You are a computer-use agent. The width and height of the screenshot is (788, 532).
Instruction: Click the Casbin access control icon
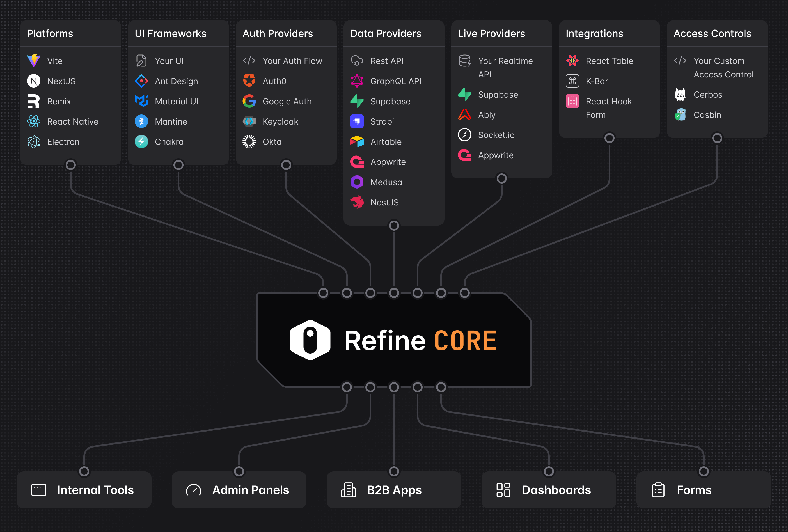click(681, 114)
